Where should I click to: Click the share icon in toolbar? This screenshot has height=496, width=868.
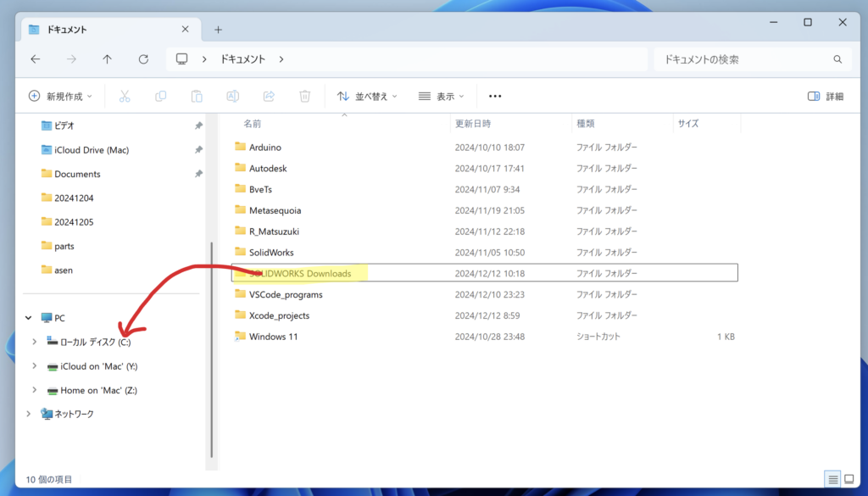269,97
